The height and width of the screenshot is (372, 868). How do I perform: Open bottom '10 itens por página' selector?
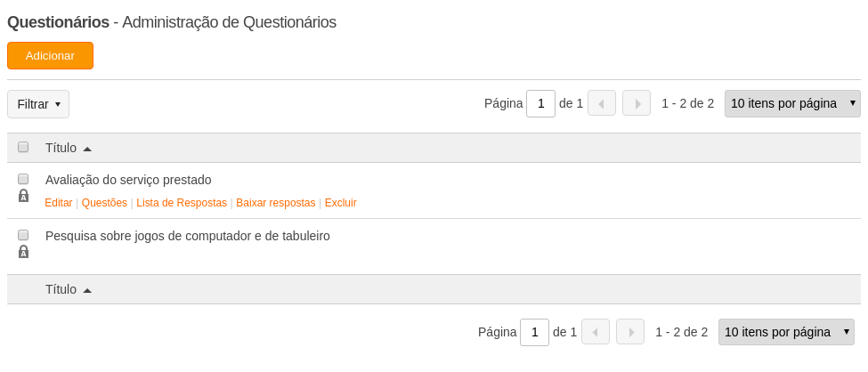pos(786,332)
